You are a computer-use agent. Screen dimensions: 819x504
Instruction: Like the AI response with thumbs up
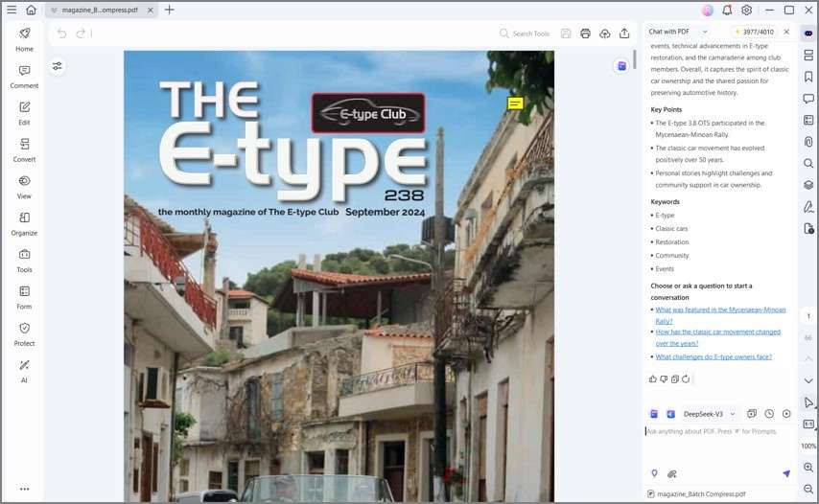[653, 378]
